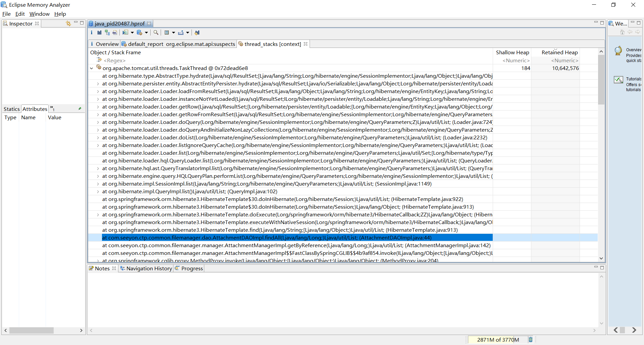The image size is (644, 345).
Task: Expand the QueryTranslatorImpl.list stack frame
Action: click(x=98, y=168)
